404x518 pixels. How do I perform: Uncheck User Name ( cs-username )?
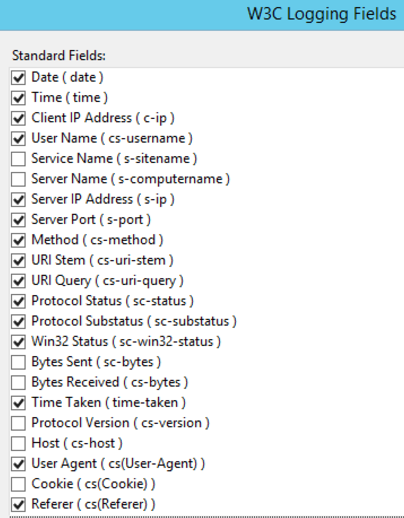point(18,139)
